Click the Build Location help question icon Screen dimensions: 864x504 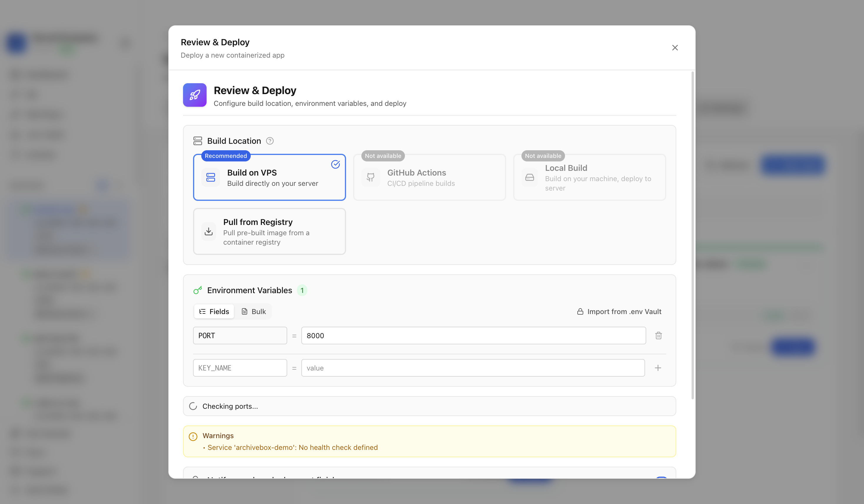click(270, 141)
